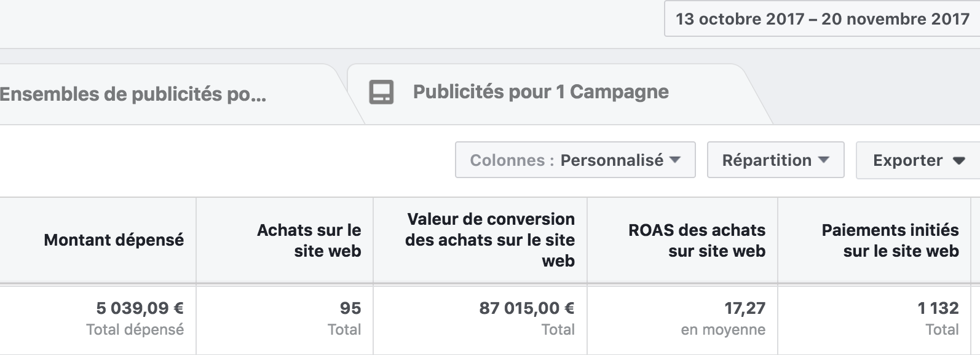
Task: Sort by Achats sur le site web column
Action: coord(309,240)
